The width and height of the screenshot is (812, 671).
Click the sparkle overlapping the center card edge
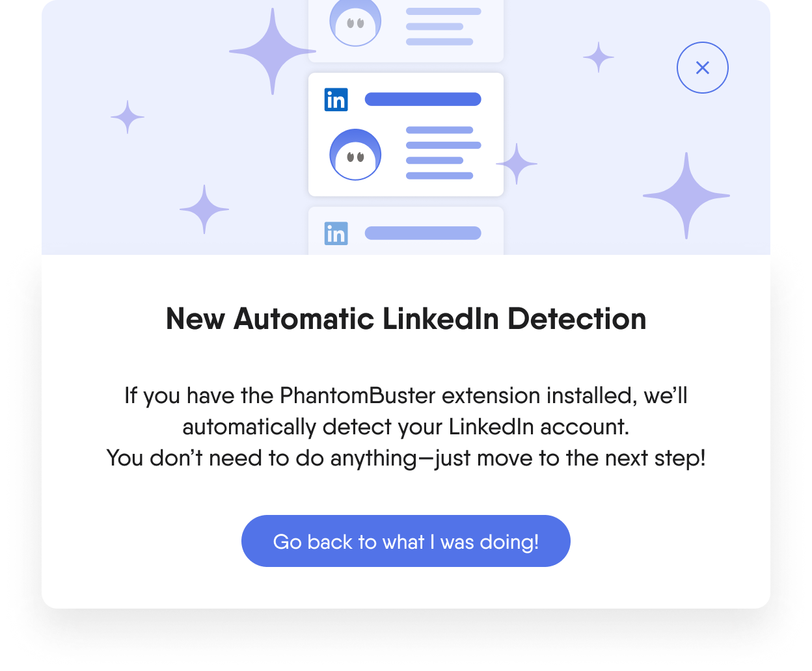517,164
